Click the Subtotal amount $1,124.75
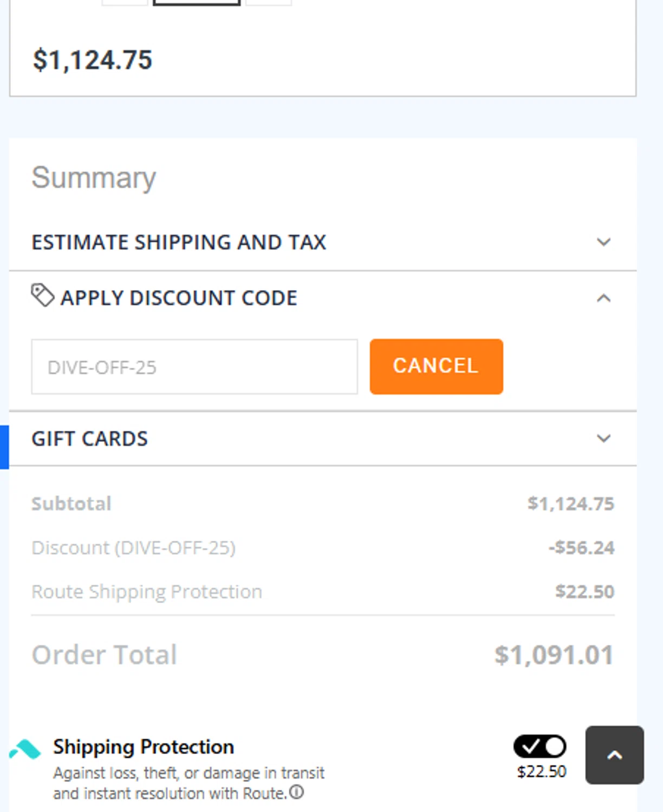This screenshot has width=663, height=812. tap(571, 504)
